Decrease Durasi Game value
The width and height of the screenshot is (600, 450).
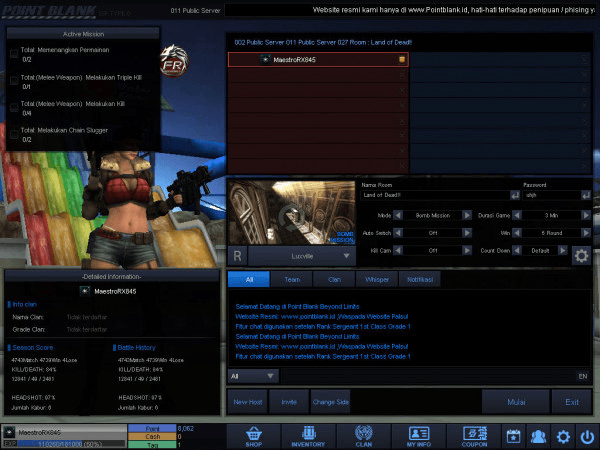coord(517,215)
